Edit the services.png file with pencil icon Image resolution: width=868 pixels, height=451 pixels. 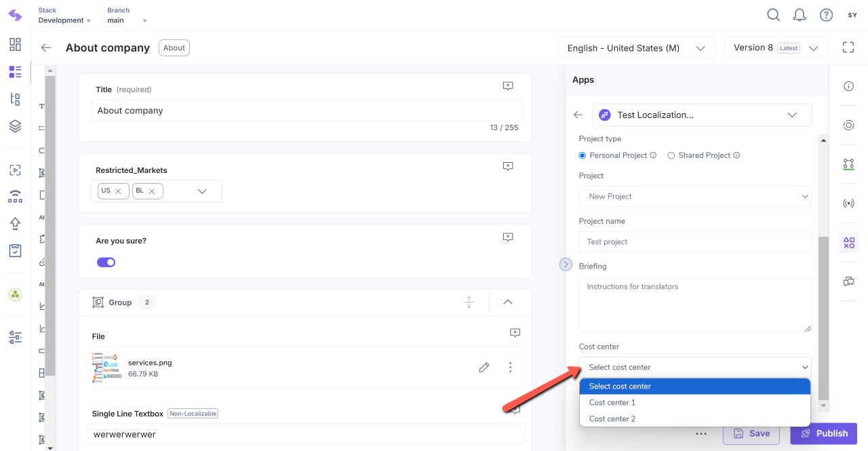pyautogui.click(x=484, y=368)
